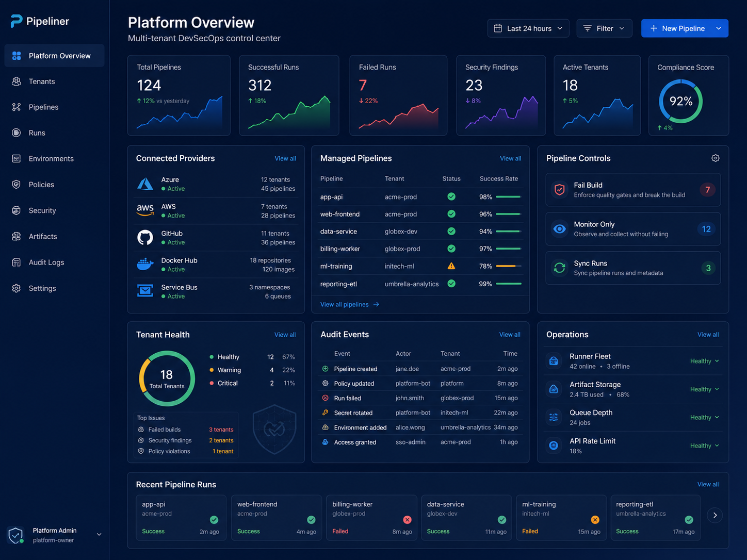Click View all in Connected Providers

[285, 158]
